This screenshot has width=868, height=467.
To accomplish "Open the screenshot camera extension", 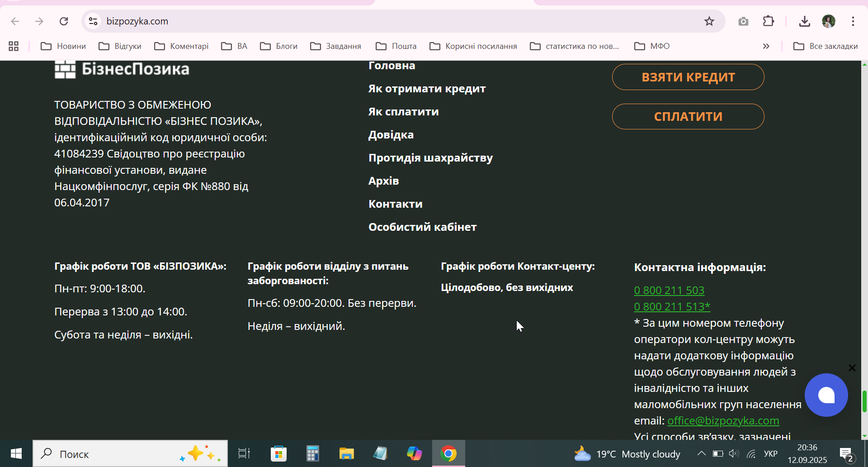I will coord(743,21).
